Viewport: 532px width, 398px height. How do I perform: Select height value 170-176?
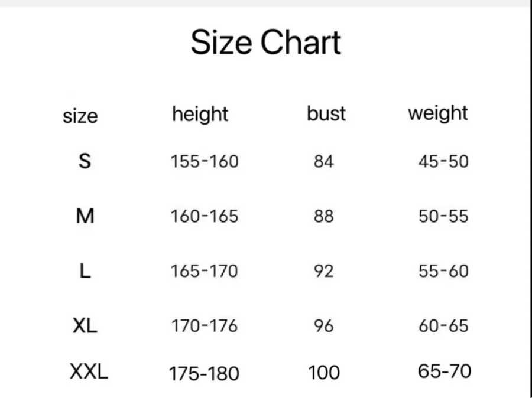coord(205,326)
